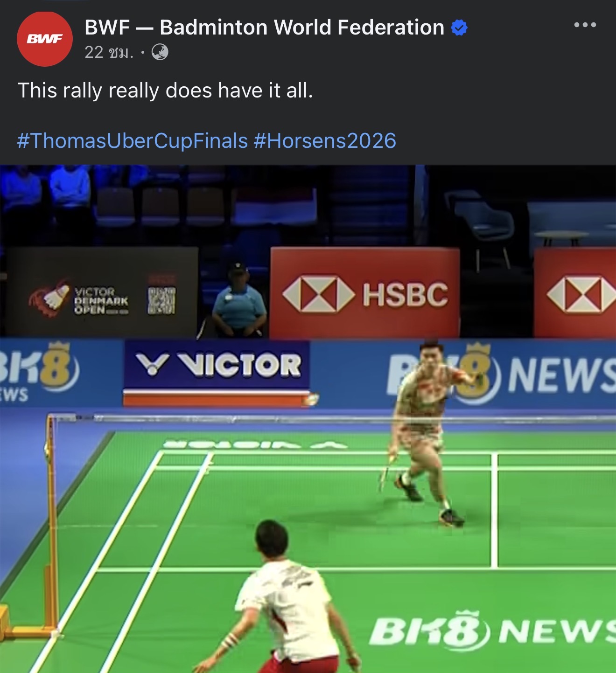Click the HSBC hexagon logo on the rightmost banner
This screenshot has height=673, width=616.
coord(581,295)
